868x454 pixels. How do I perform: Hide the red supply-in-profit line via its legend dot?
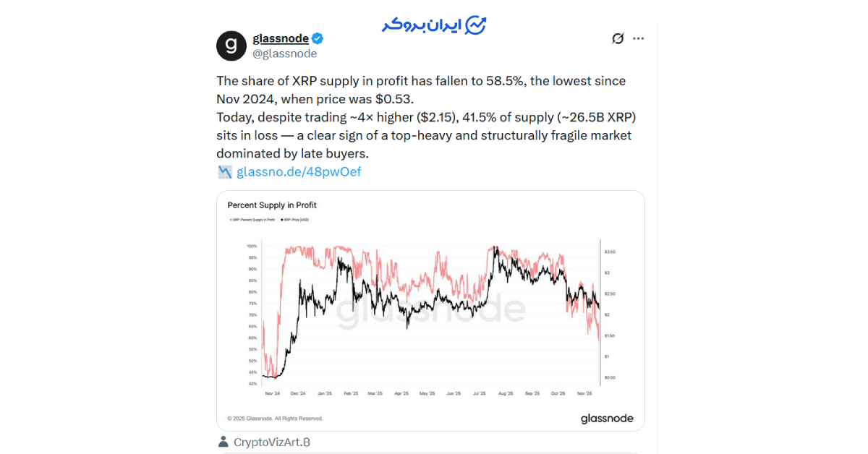pos(230,219)
